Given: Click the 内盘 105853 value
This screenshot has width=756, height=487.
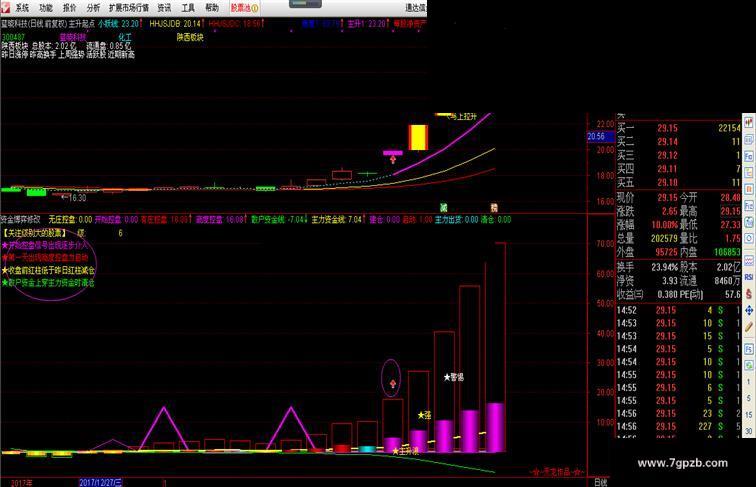Looking at the screenshot, I should (727, 252).
